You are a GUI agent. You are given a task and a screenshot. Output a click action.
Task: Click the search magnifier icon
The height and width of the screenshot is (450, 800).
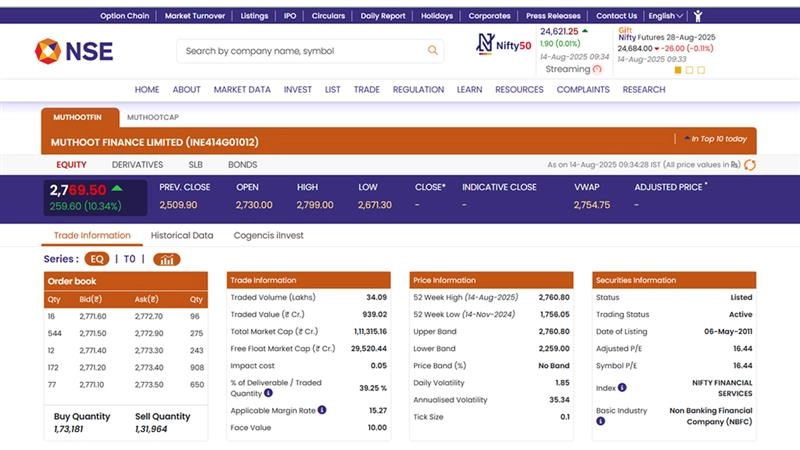pos(433,51)
